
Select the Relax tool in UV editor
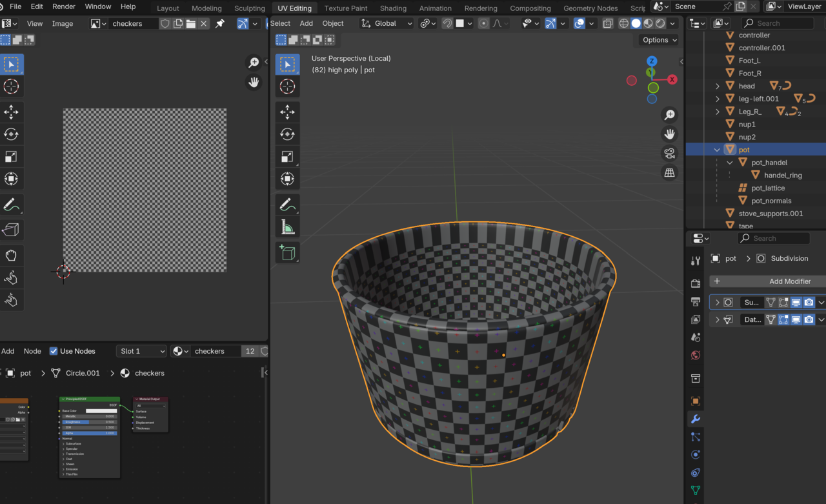11,277
